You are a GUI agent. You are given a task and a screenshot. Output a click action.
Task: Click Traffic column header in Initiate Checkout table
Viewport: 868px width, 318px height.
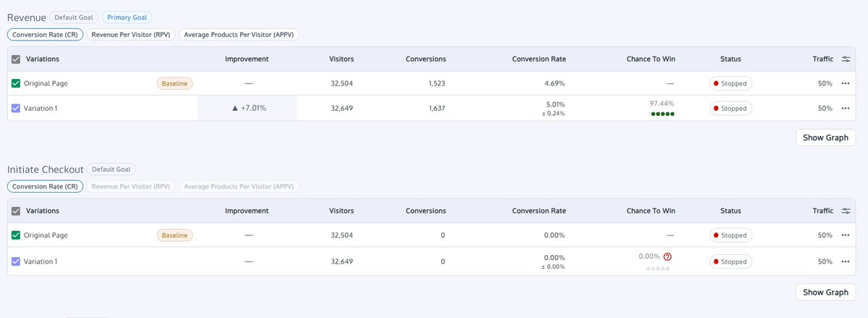[822, 211]
